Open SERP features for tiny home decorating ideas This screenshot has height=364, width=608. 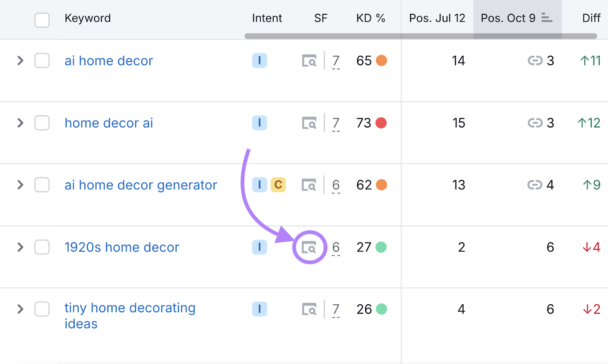click(310, 309)
